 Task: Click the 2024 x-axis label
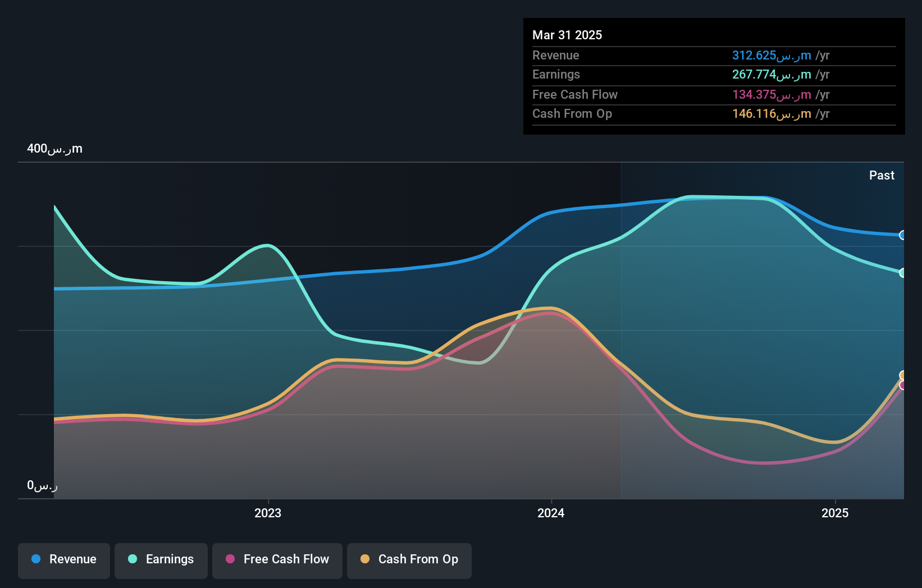[551, 513]
